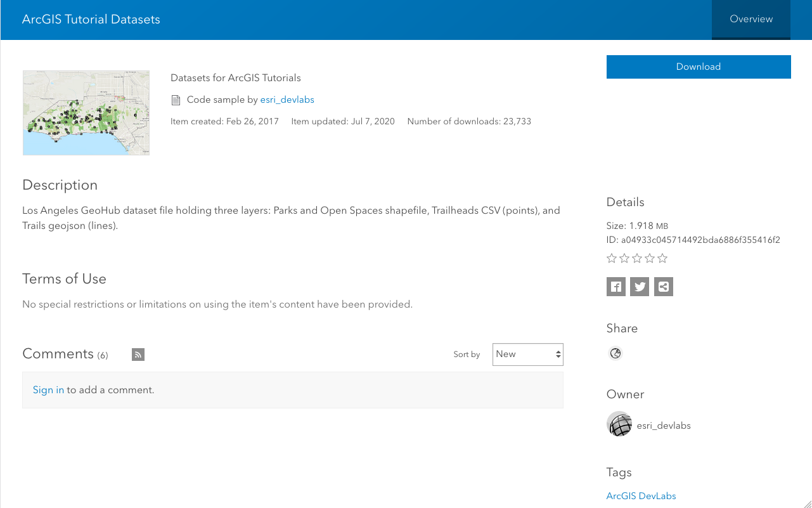812x508 pixels.
Task: Share the item on Twitter
Action: click(x=640, y=287)
